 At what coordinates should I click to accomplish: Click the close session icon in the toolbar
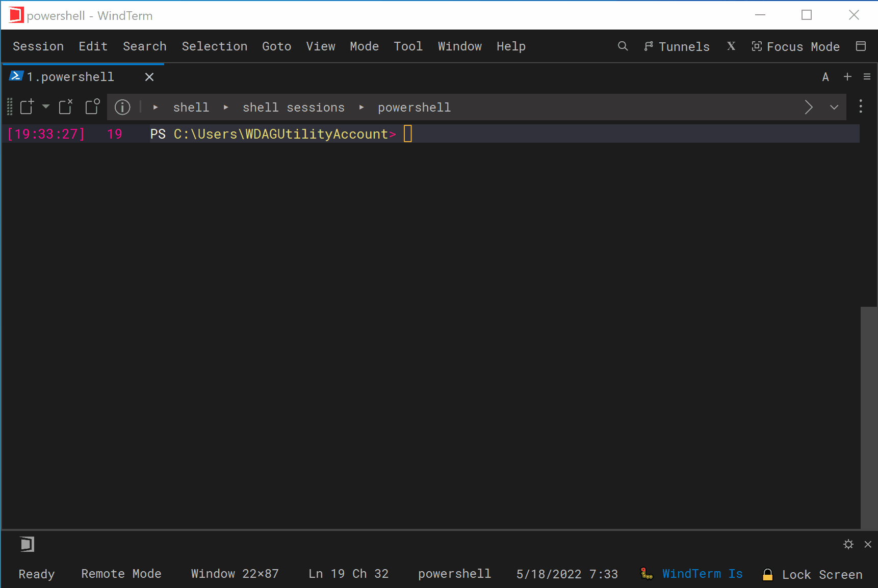tap(66, 107)
